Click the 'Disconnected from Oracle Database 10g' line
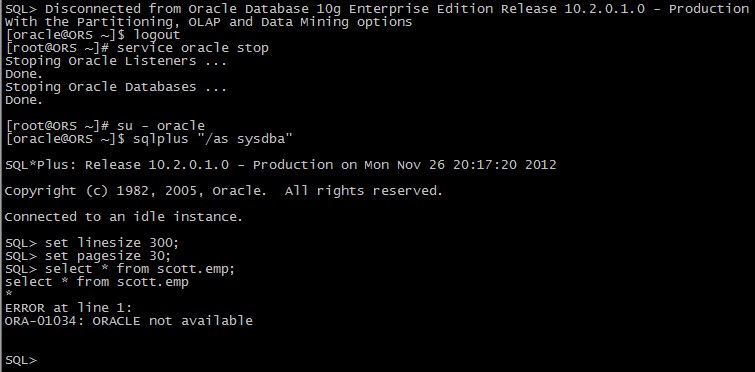Image resolution: width=755 pixels, height=372 pixels. click(377, 9)
